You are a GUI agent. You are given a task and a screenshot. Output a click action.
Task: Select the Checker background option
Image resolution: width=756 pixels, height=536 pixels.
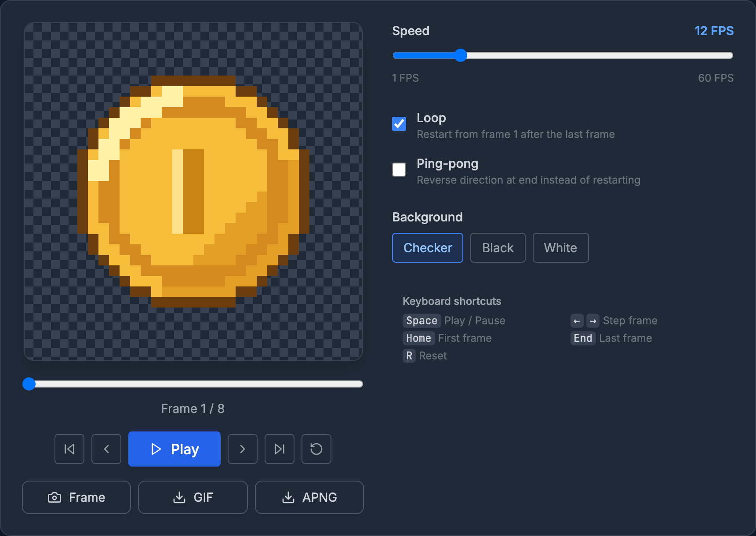point(428,248)
